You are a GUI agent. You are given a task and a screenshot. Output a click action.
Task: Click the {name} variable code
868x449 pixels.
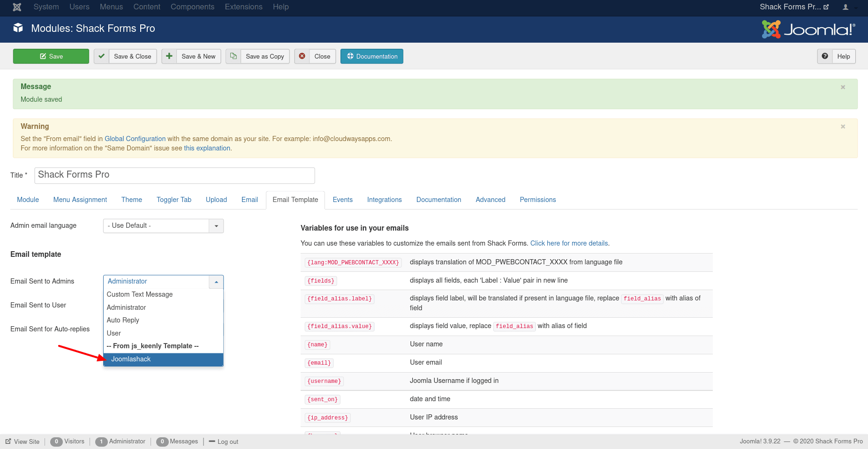[x=317, y=344]
